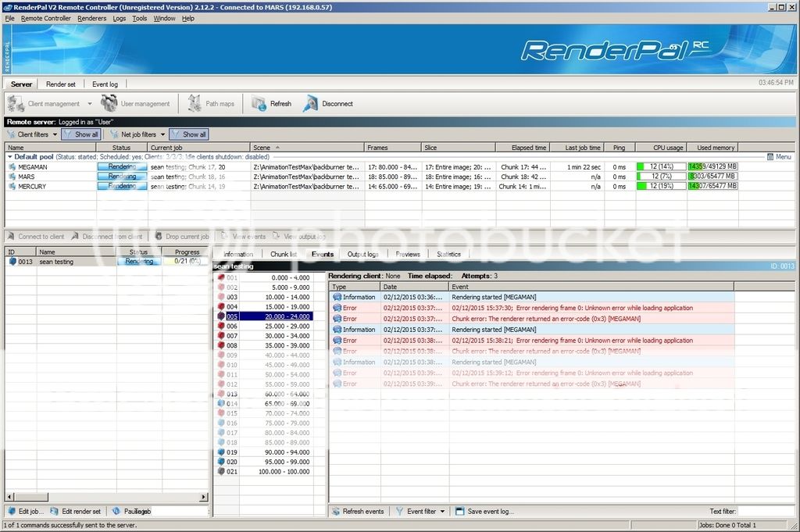Click the chunk 021 status icon

[221, 471]
